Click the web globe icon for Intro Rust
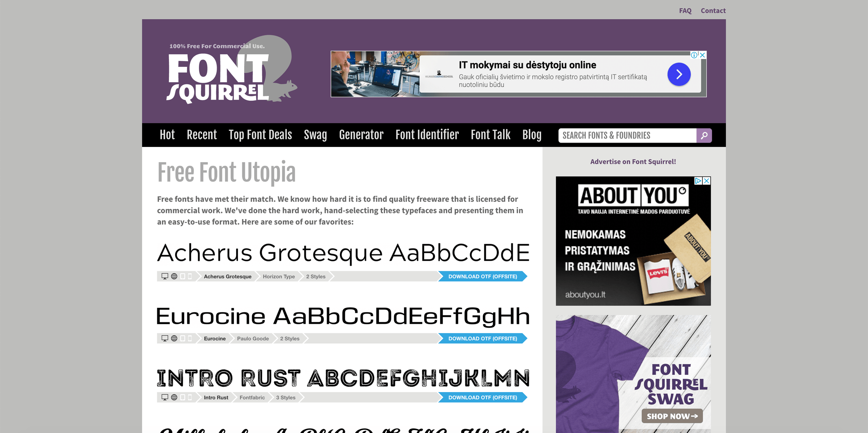Screen dimensions: 868x433 click(x=174, y=397)
